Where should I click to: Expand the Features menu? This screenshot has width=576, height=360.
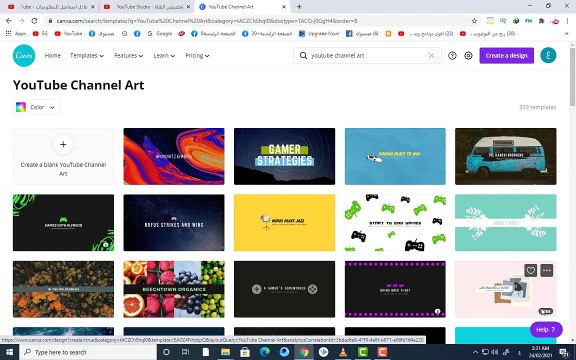coord(129,55)
